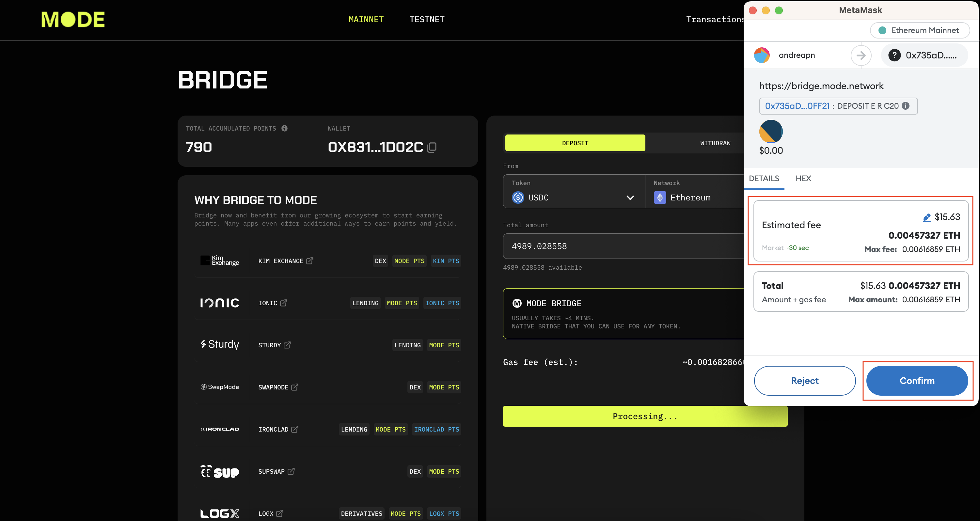Click the https://bridge.mode.network origin text
Viewport: 980px width, 521px height.
pyautogui.click(x=821, y=86)
